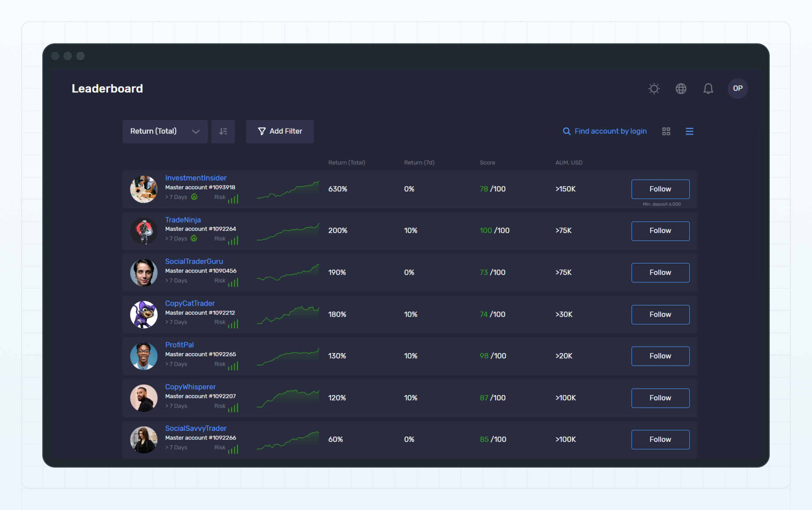812x510 pixels.
Task: Click TradeNinja's green verified flame indicator
Action: click(194, 238)
